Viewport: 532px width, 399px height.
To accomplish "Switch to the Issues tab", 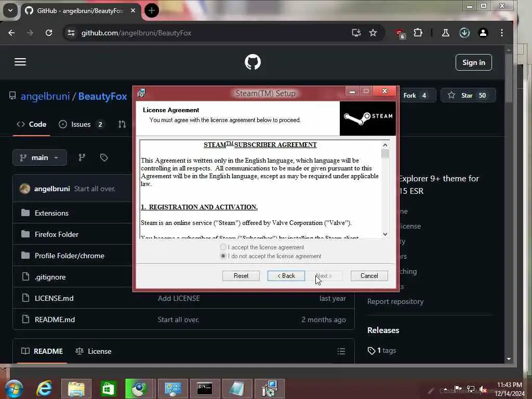I will coord(81,125).
